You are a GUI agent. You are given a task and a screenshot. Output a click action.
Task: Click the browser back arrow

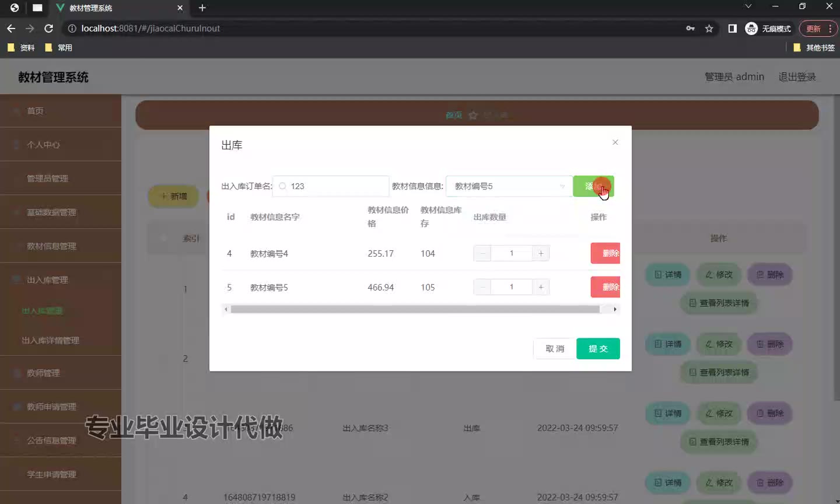pos(11,29)
